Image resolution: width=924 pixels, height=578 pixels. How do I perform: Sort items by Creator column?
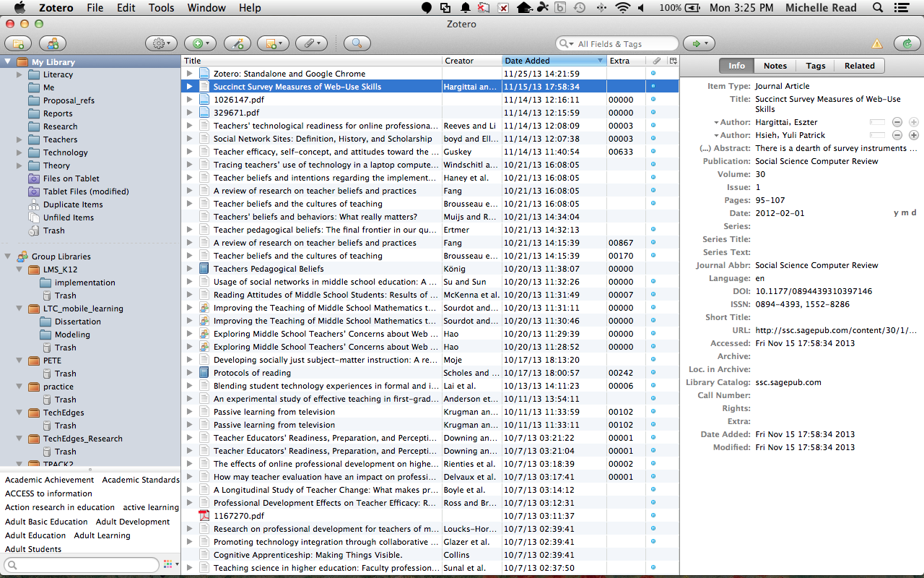[x=472, y=61]
